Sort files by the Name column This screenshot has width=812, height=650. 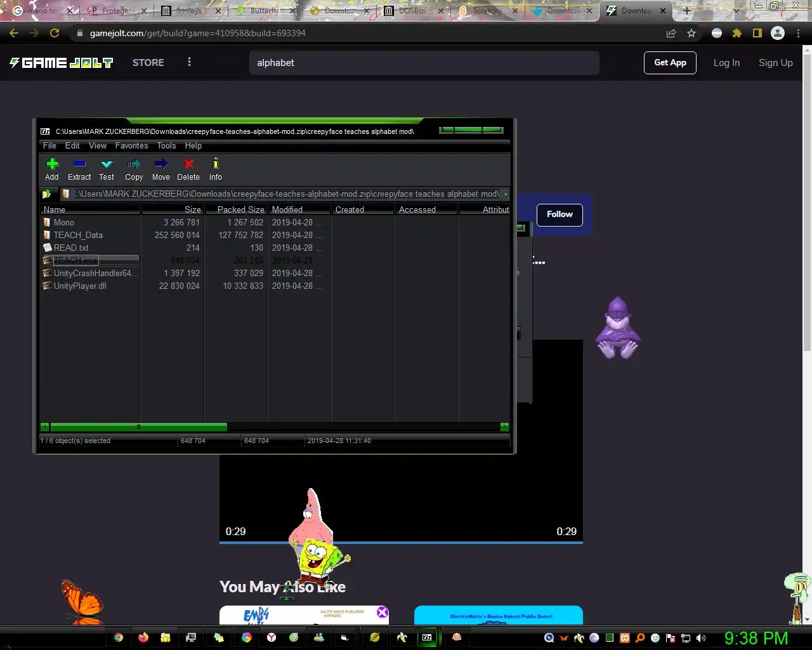(91, 209)
